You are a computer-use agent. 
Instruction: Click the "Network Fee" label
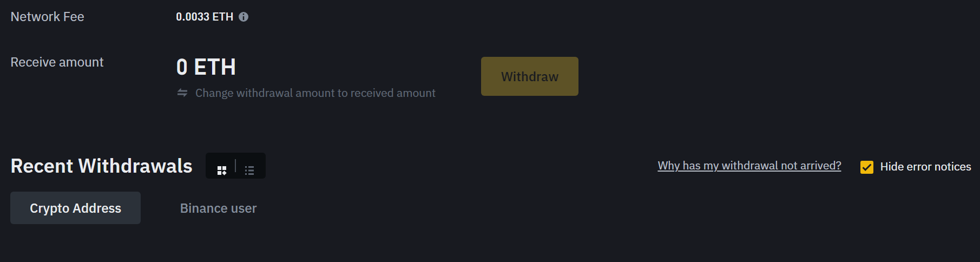pyautogui.click(x=47, y=17)
